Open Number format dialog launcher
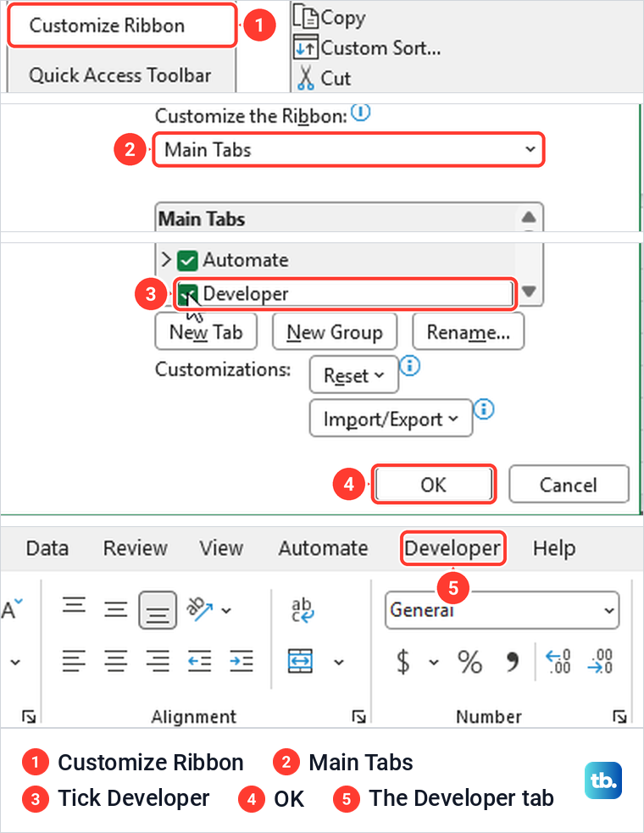 point(619,717)
